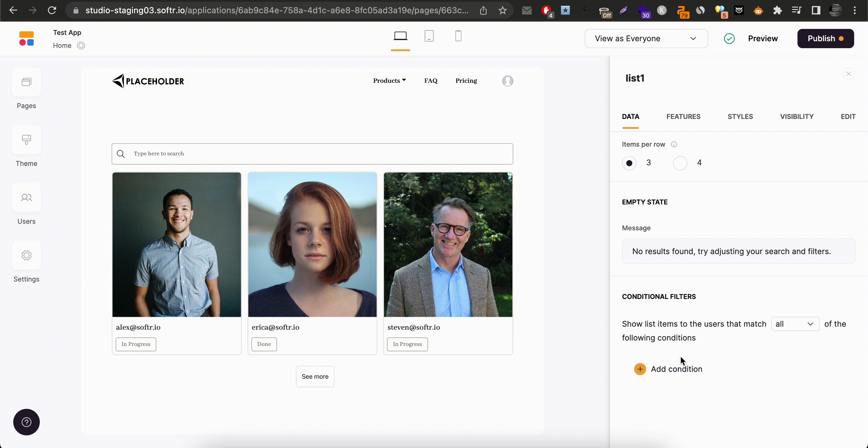The image size is (868, 448).
Task: Click the Erica profile card photo
Action: [312, 245]
